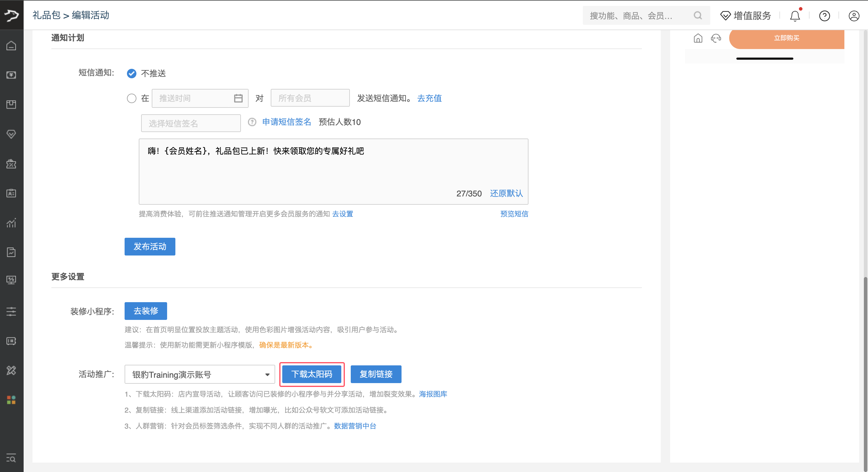Click the 去充值 link
Viewport: 868px width, 472px height.
pyautogui.click(x=429, y=98)
